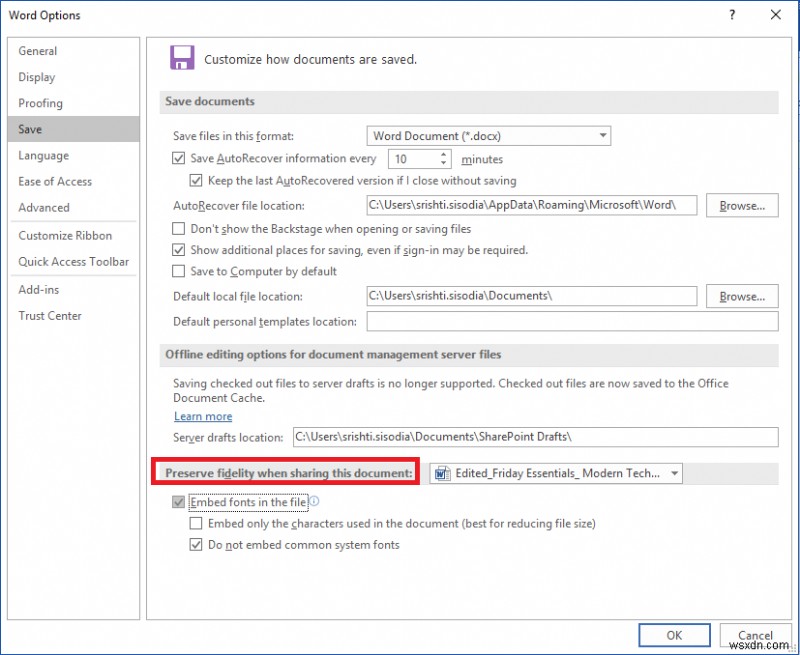Viewport: 800px width, 655px height.
Task: Open the Preserve fidelity document dropdown
Action: [x=673, y=473]
